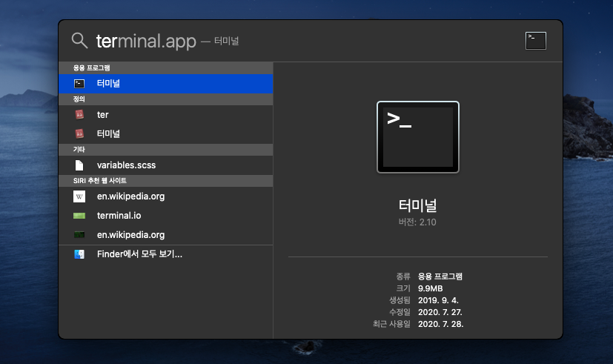The width and height of the screenshot is (613, 364).
Task: Click the size value 9.9MB
Action: [431, 288]
